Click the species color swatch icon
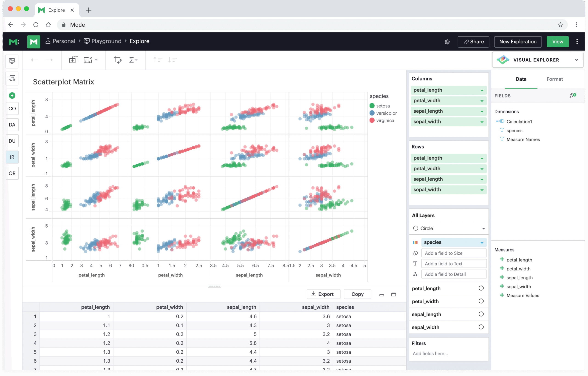Viewport: 588px width, 376px height. (x=415, y=242)
